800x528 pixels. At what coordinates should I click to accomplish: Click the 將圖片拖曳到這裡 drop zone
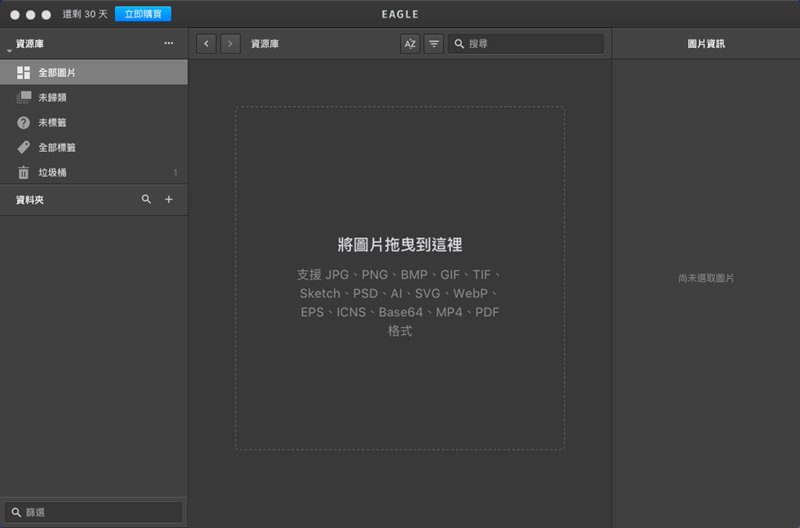coord(400,278)
